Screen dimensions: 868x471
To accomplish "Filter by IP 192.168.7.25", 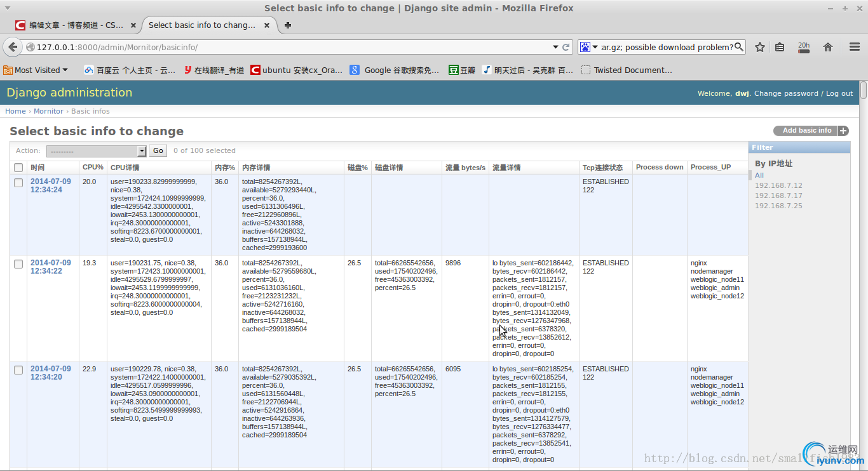I will coord(778,206).
